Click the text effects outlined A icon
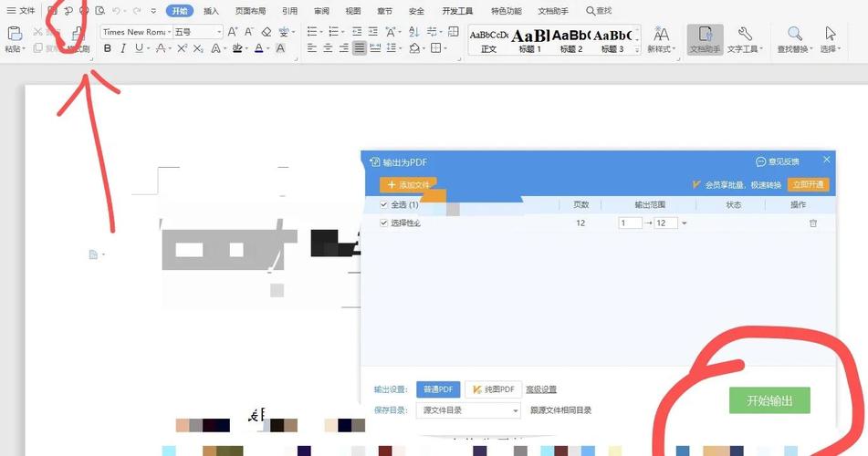 click(x=215, y=48)
